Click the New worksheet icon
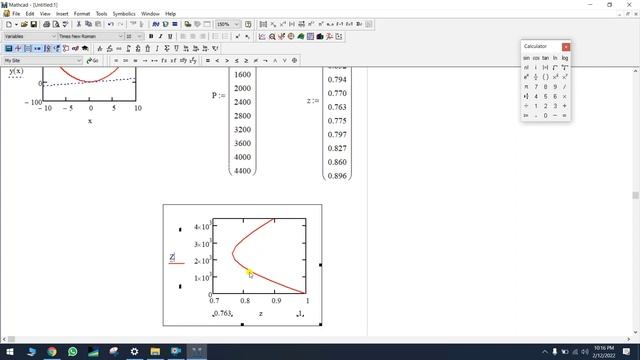640x360 pixels. pyautogui.click(x=9, y=24)
